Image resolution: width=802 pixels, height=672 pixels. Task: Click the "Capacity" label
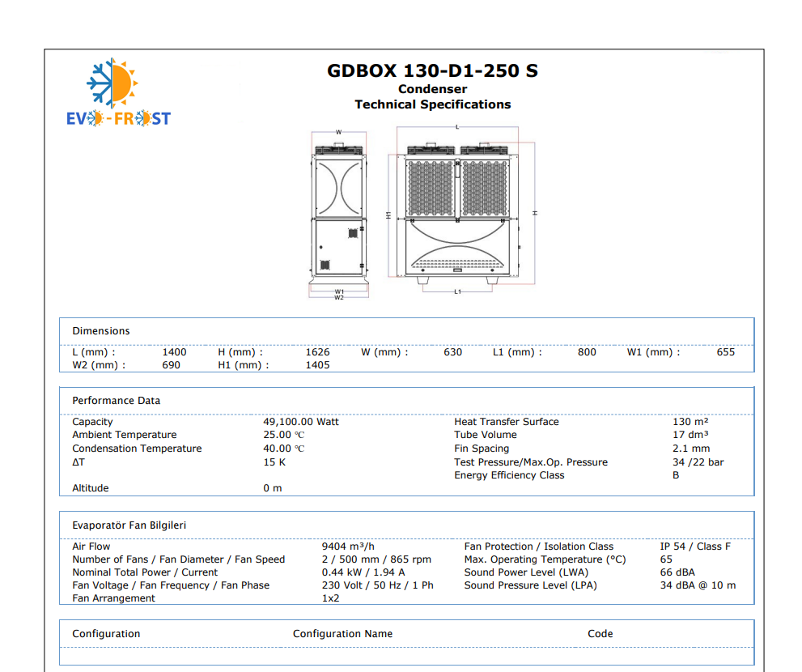[92, 422]
